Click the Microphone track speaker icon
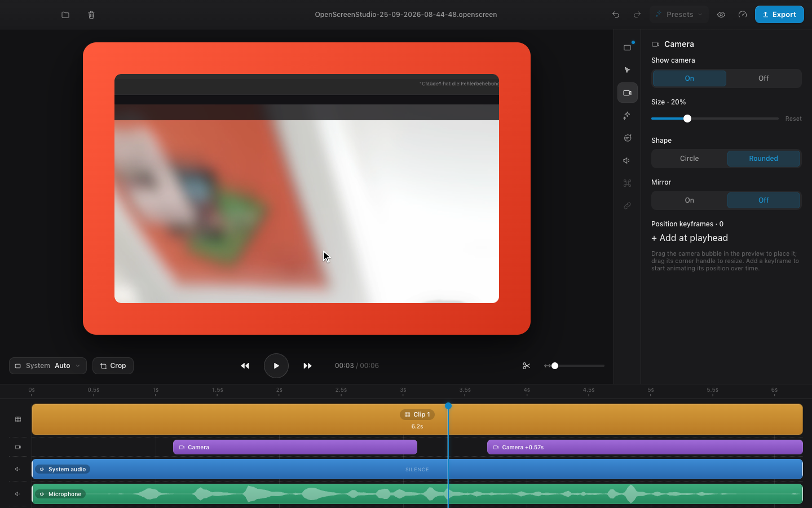Viewport: 812px width, 508px height. coord(18,494)
